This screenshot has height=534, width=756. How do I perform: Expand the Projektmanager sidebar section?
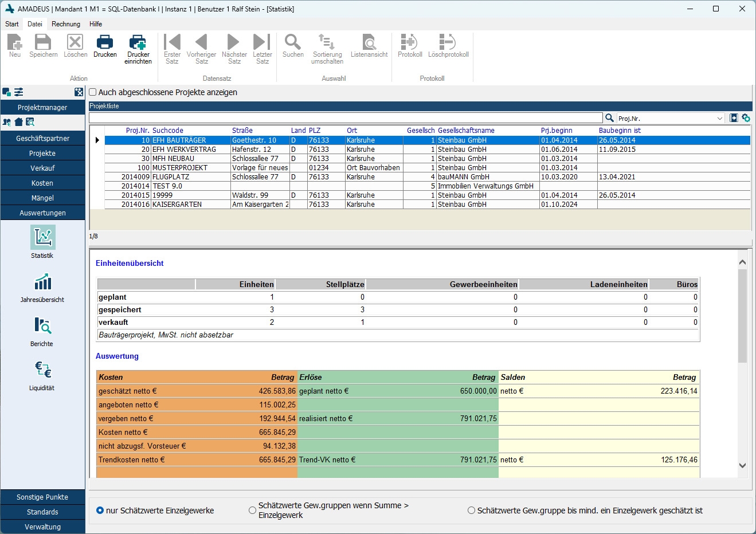click(42, 108)
